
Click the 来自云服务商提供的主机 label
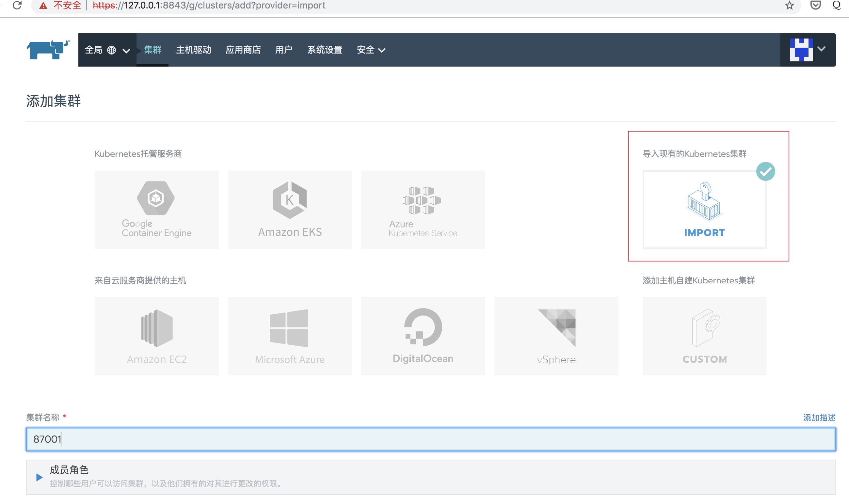pos(140,280)
